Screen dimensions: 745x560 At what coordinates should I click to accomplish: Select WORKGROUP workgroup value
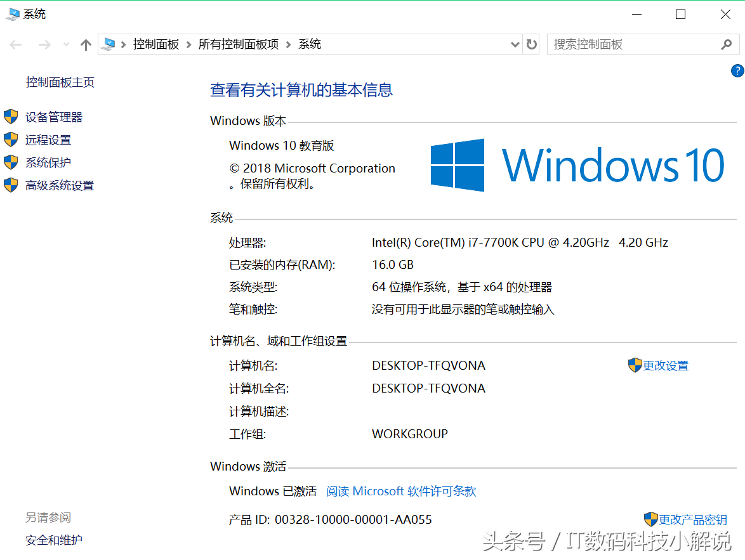[409, 434]
